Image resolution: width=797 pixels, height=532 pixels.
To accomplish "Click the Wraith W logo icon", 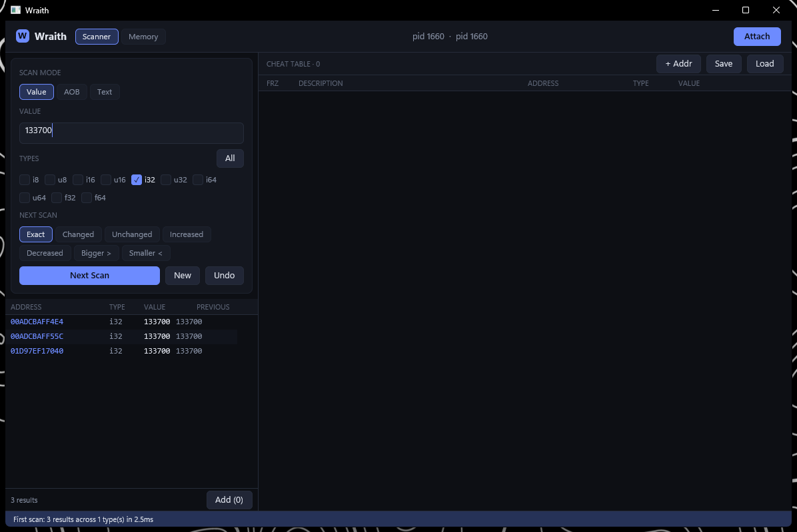I will pyautogui.click(x=23, y=36).
